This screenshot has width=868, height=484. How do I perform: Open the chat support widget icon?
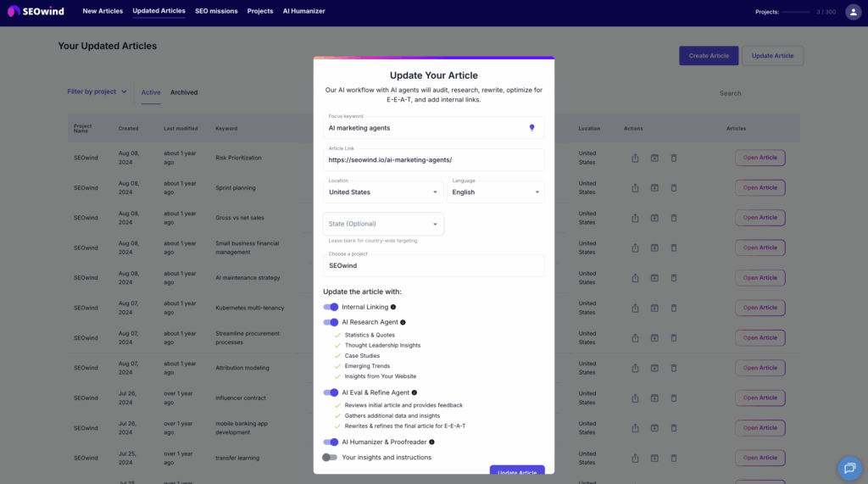pyautogui.click(x=849, y=468)
